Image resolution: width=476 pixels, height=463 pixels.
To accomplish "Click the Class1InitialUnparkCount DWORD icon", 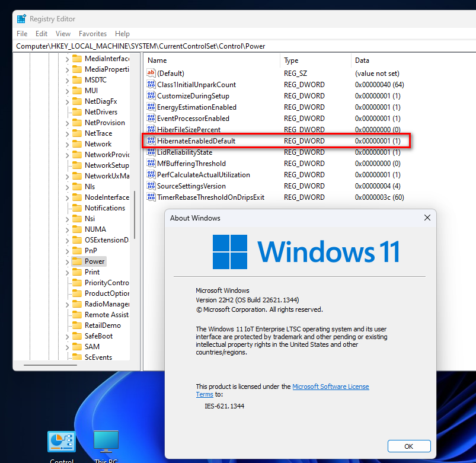I will click(151, 84).
